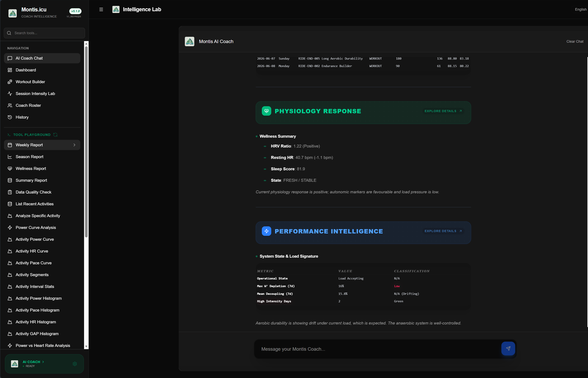The height and width of the screenshot is (378, 588).
Task: Click the Operational State metric row
Action: 363,278
